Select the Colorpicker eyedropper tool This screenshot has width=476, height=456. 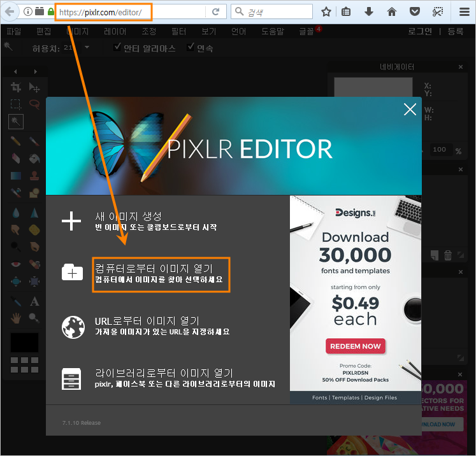pos(16,301)
